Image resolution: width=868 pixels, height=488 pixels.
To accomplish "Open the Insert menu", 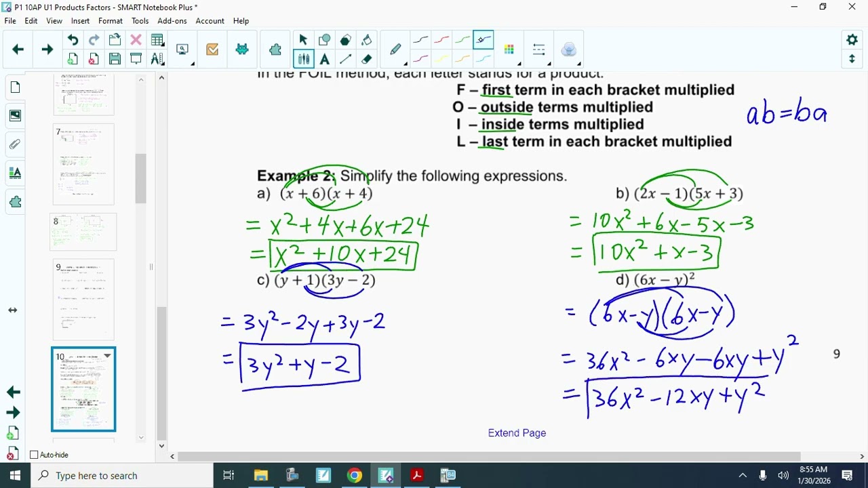I will [x=80, y=21].
